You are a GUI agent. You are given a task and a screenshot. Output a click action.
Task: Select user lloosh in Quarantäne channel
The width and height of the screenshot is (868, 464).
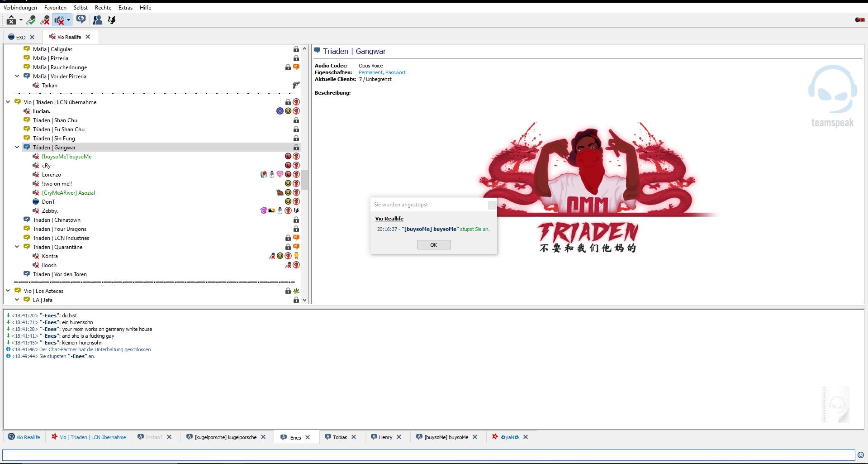49,265
